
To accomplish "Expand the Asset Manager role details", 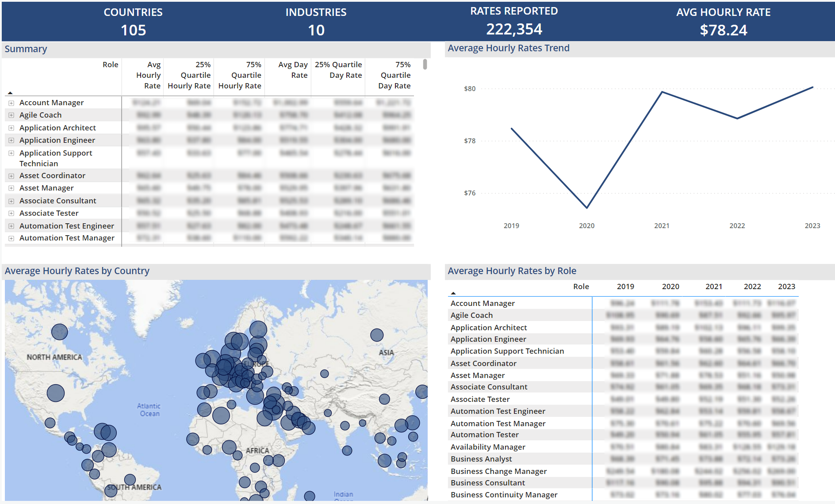I will coord(11,187).
